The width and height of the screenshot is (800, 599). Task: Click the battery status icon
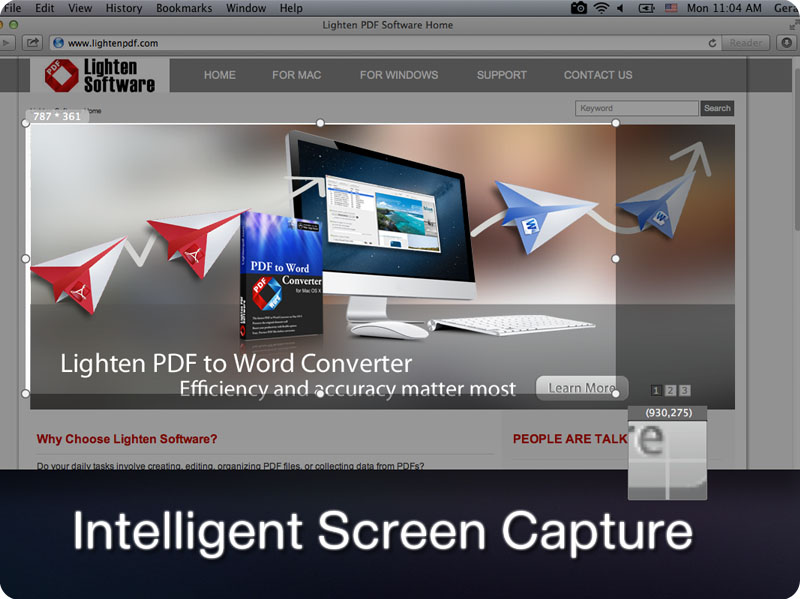pyautogui.click(x=646, y=8)
